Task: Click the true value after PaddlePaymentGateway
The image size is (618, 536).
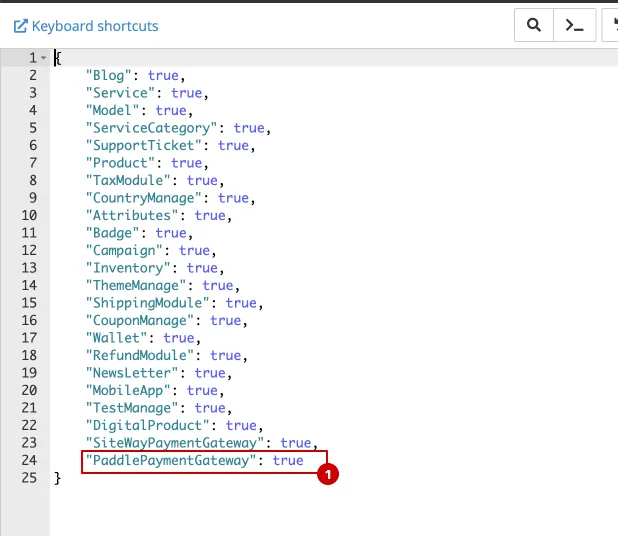Action: (288, 460)
